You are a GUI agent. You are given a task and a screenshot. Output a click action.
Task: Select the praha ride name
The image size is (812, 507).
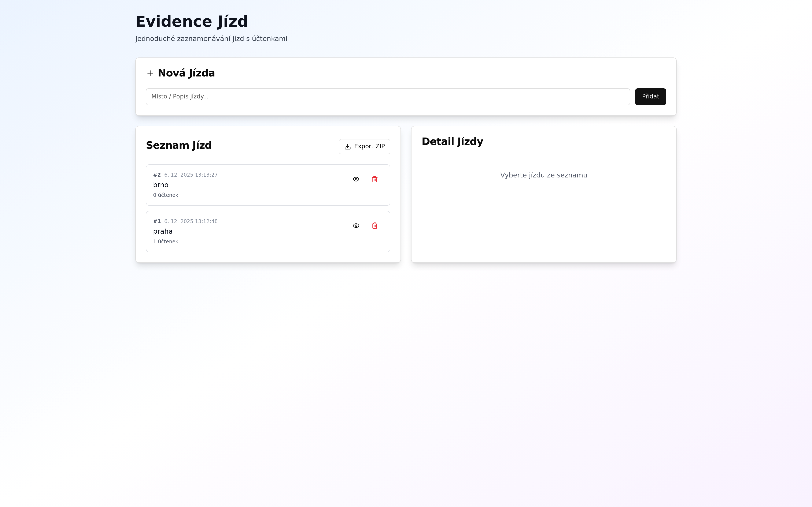(163, 231)
